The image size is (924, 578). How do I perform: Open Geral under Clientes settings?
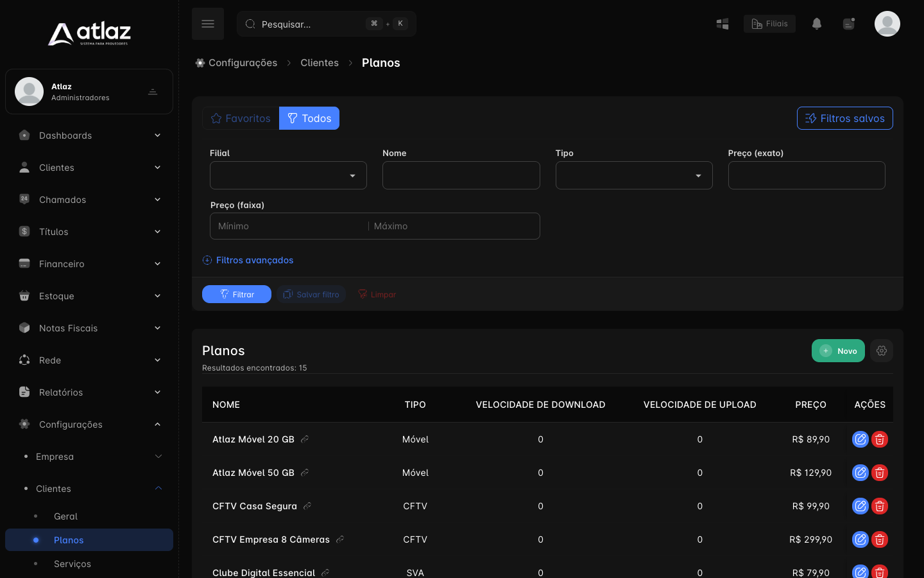click(89, 516)
